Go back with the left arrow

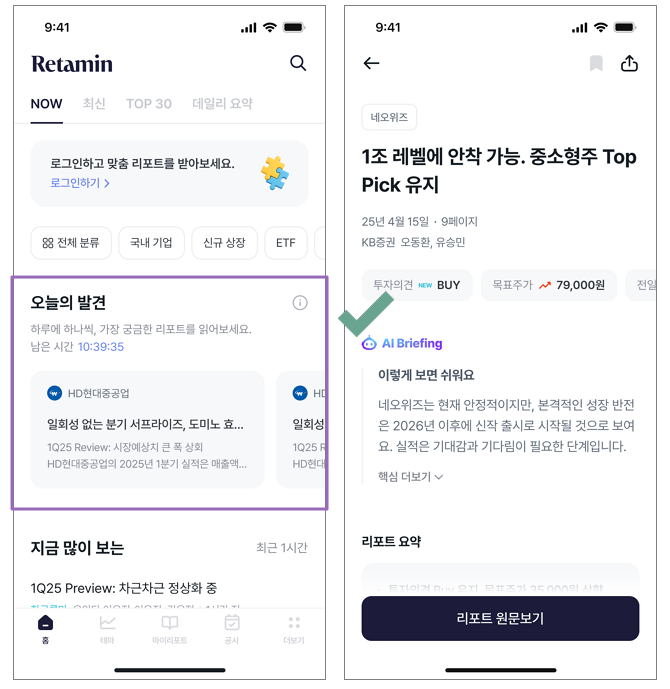[371, 63]
